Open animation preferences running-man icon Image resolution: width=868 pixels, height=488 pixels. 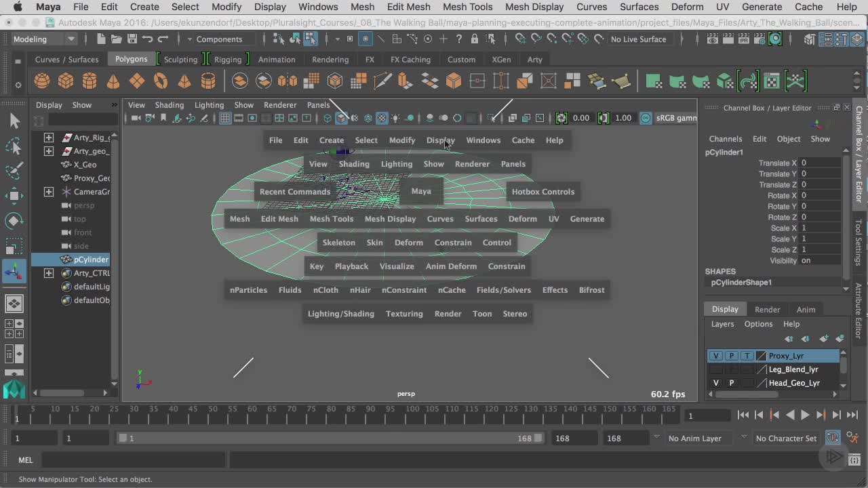click(852, 438)
